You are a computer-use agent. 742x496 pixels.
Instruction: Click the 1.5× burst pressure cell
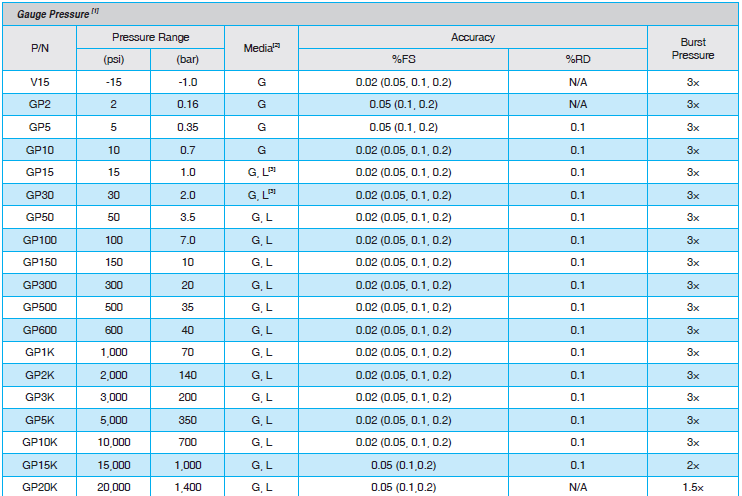click(692, 488)
